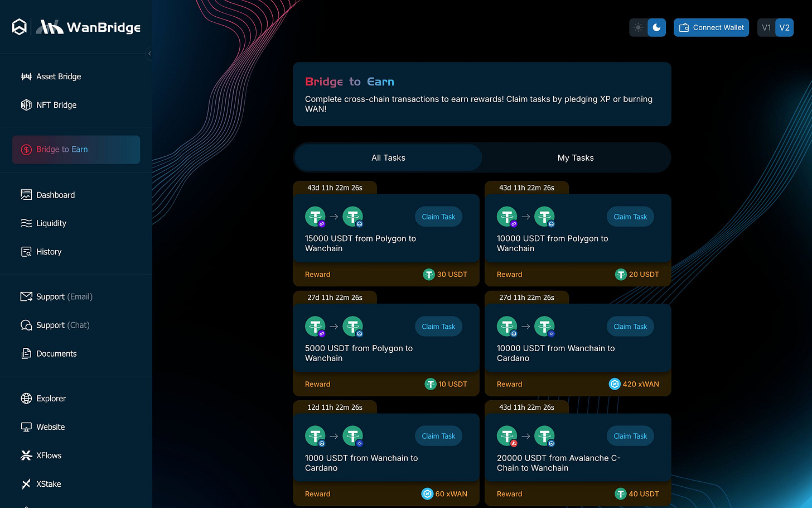Click source USDT icon in 1000 USDT Cardano task
Image resolution: width=812 pixels, height=508 pixels.
point(316,437)
